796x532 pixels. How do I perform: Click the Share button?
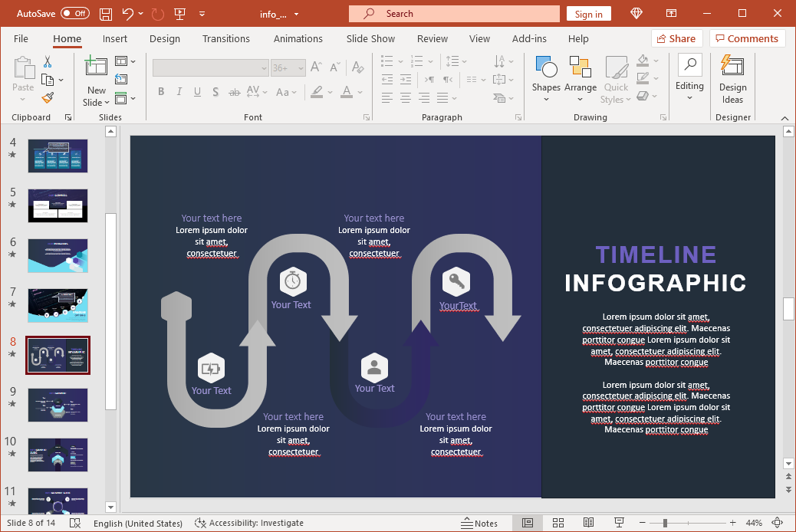(x=673, y=38)
